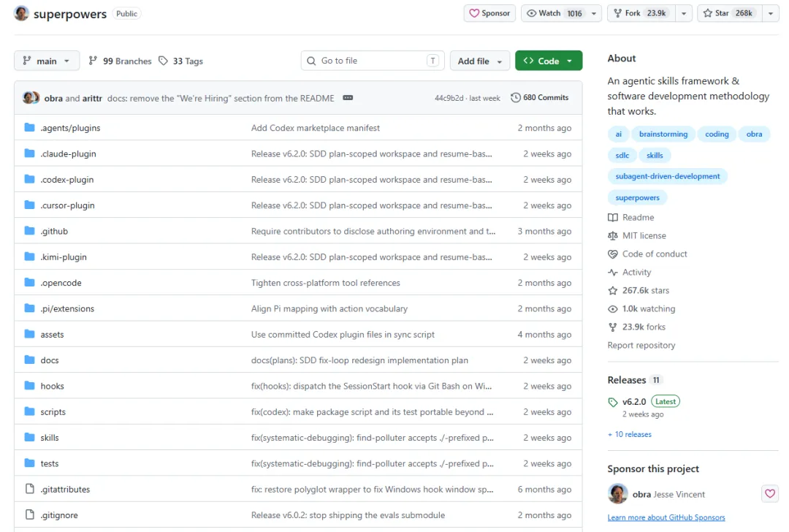Open the skills folder name
The width and height of the screenshot is (789, 532).
pos(50,438)
